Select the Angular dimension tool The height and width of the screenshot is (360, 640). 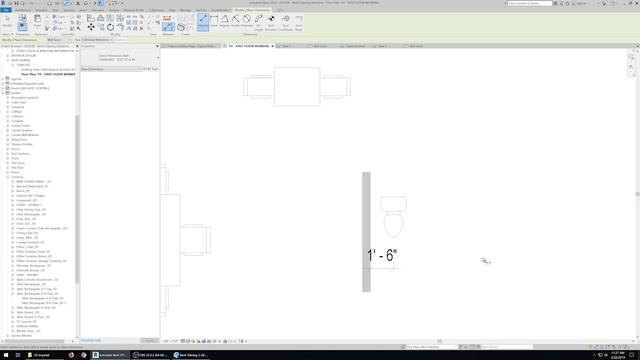(x=224, y=21)
